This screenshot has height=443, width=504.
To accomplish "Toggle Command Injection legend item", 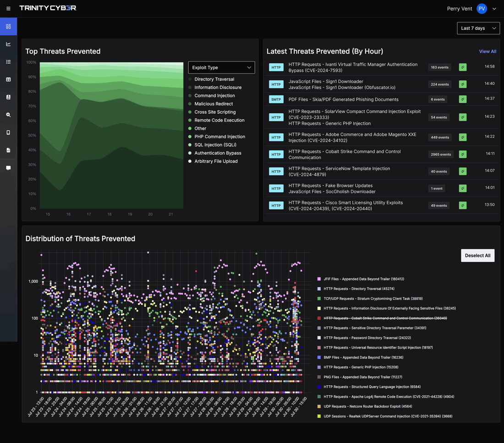I will (x=212, y=95).
